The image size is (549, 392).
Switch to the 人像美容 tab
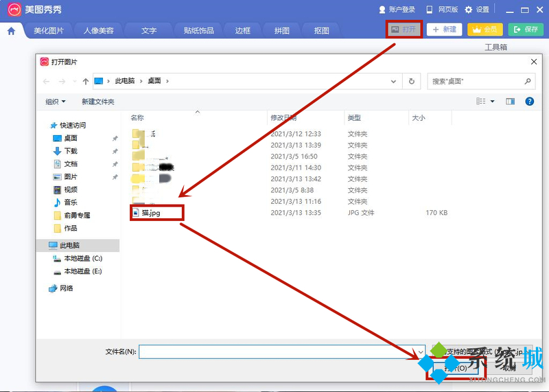coord(99,31)
